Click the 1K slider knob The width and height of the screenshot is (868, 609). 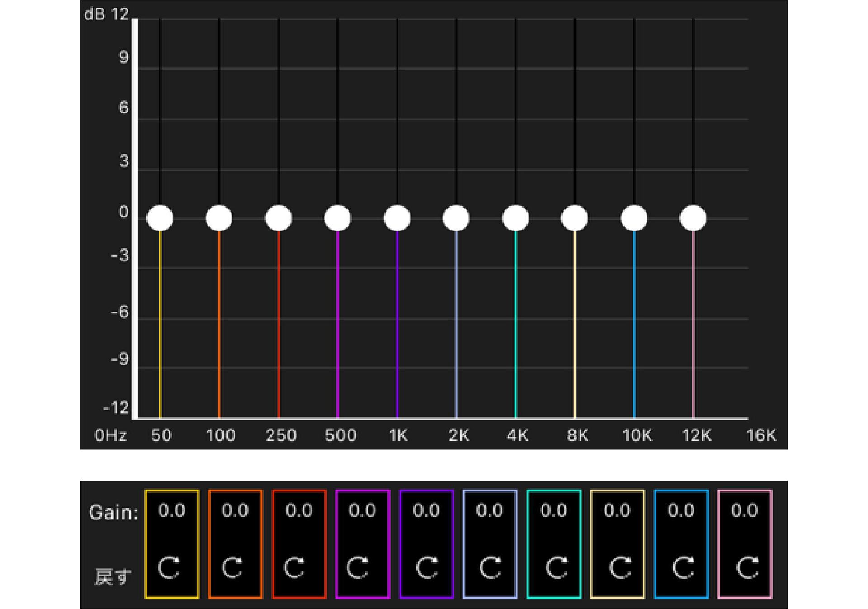(397, 218)
